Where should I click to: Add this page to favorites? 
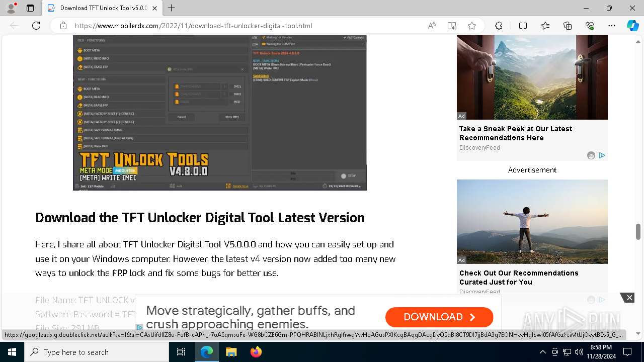coord(472,26)
